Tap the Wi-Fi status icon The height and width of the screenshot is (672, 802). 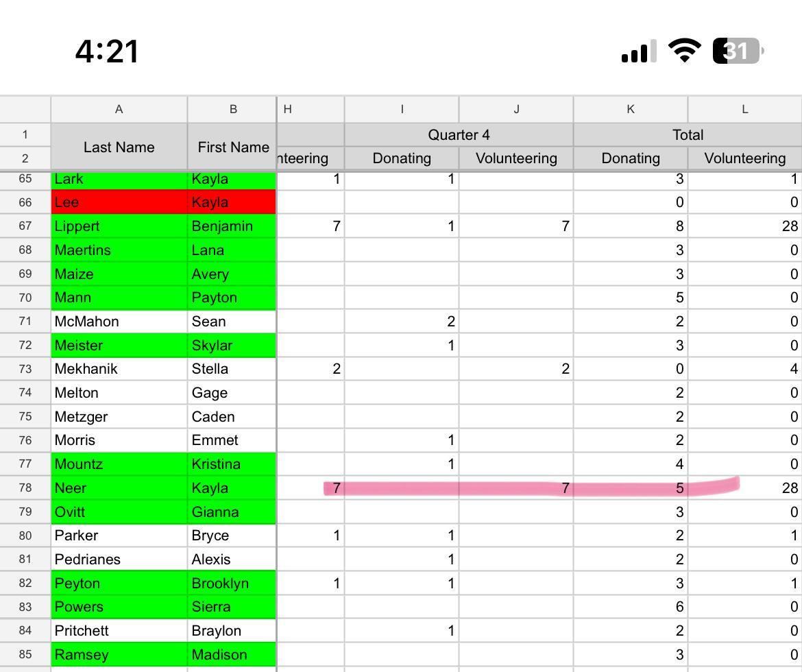coord(683,51)
